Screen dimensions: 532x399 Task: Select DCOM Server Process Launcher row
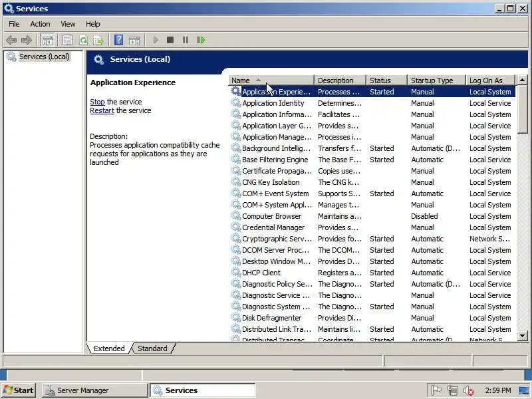(x=372, y=250)
